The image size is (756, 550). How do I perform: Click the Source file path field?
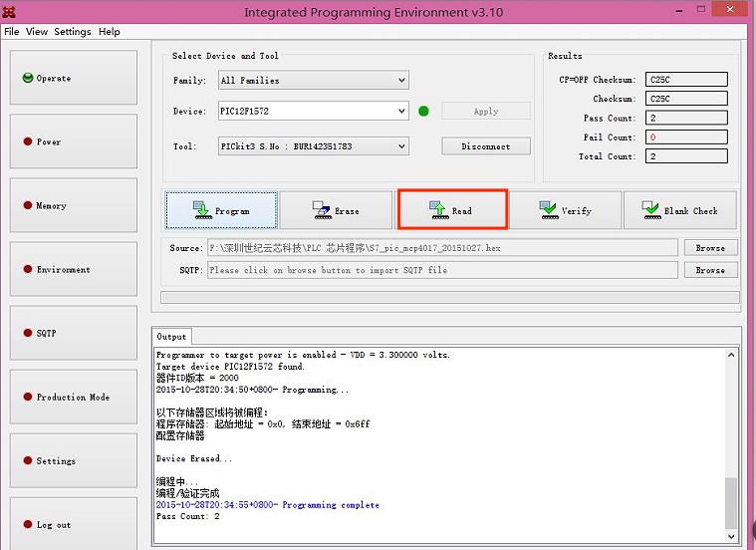(442, 248)
